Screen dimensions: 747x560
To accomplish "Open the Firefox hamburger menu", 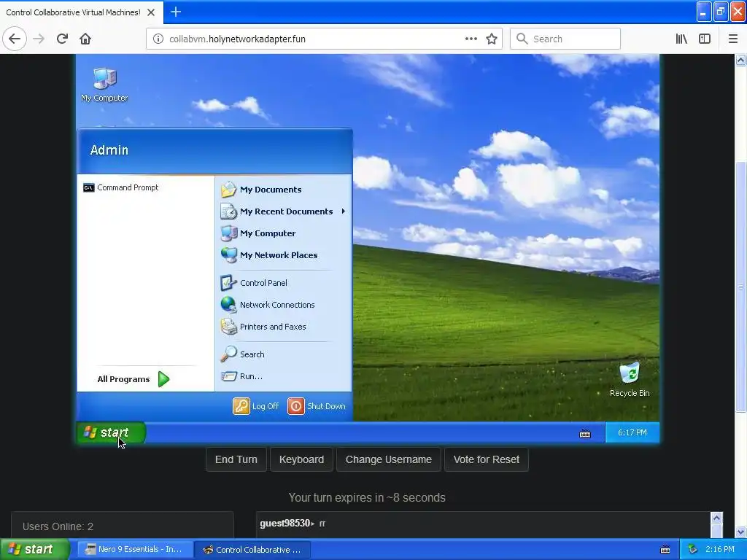I will 732,39.
